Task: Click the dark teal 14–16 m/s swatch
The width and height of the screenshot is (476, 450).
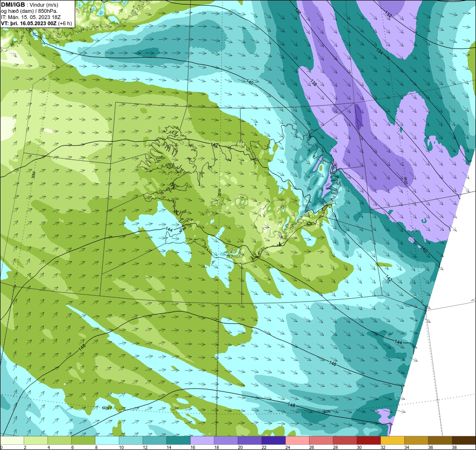Action: pyautogui.click(x=178, y=440)
